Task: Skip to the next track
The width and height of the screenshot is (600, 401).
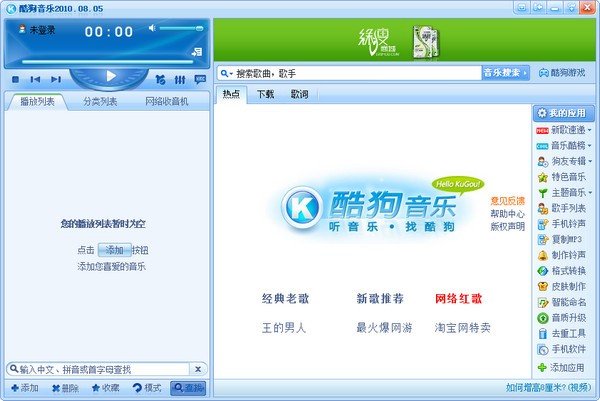Action: (x=56, y=79)
